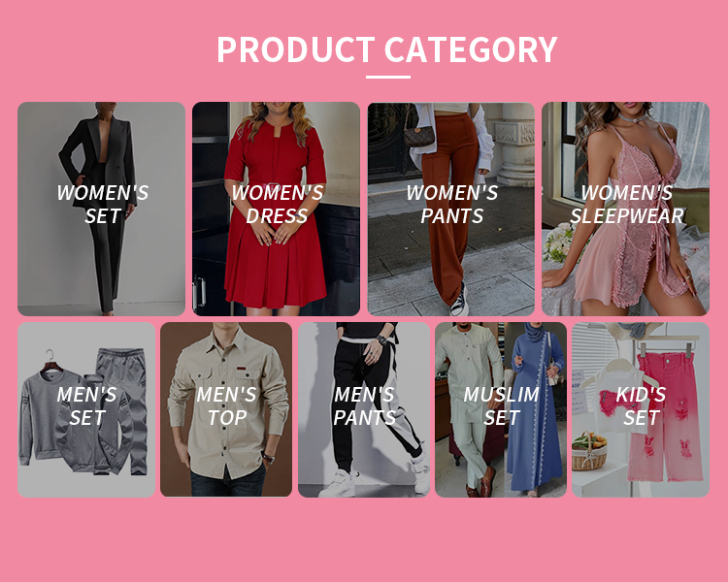728x582 pixels.
Task: Click the white underline below the heading
Action: pyautogui.click(x=388, y=77)
